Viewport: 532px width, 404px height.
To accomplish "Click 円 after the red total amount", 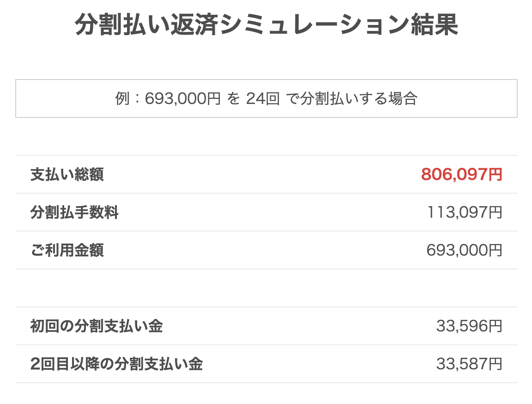I will click(496, 175).
